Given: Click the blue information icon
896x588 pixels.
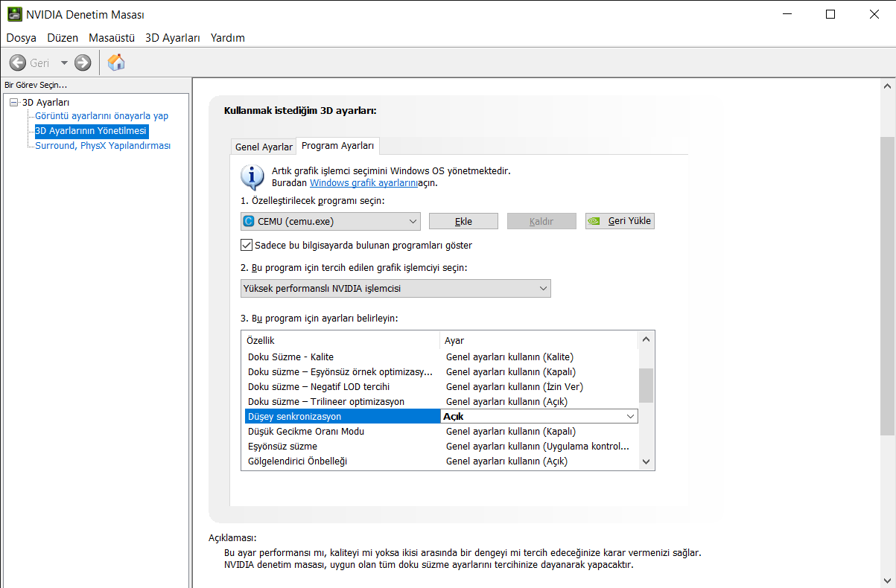Looking at the screenshot, I should [252, 178].
